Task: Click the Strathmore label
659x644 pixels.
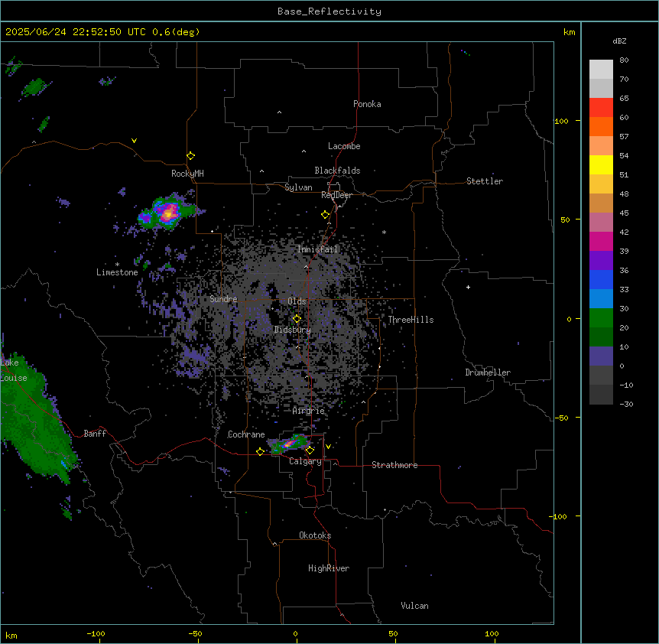Action: [394, 465]
